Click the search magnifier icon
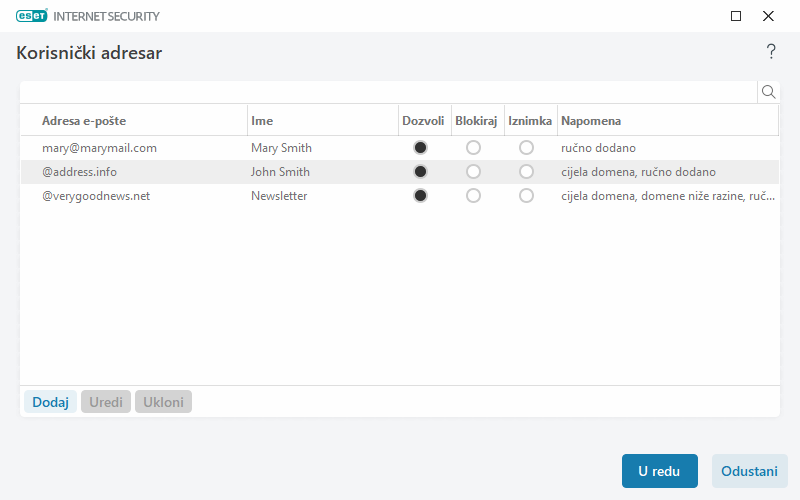800x500 pixels. [x=769, y=92]
